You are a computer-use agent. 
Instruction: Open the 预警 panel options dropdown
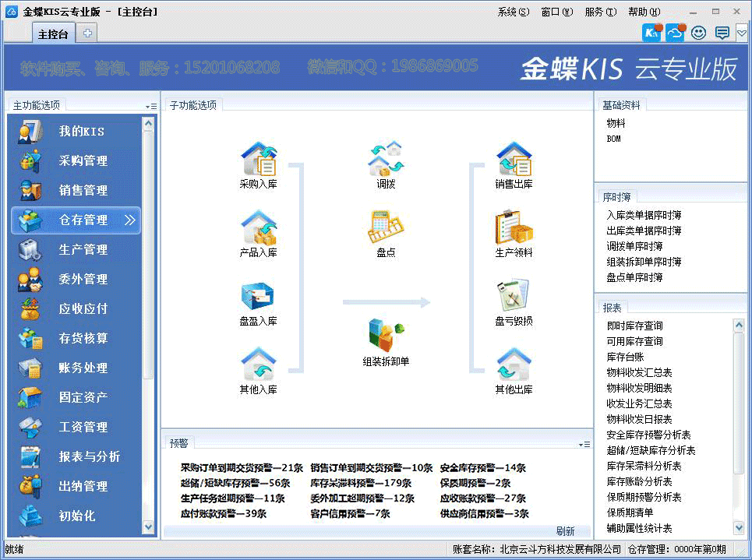pos(584,444)
